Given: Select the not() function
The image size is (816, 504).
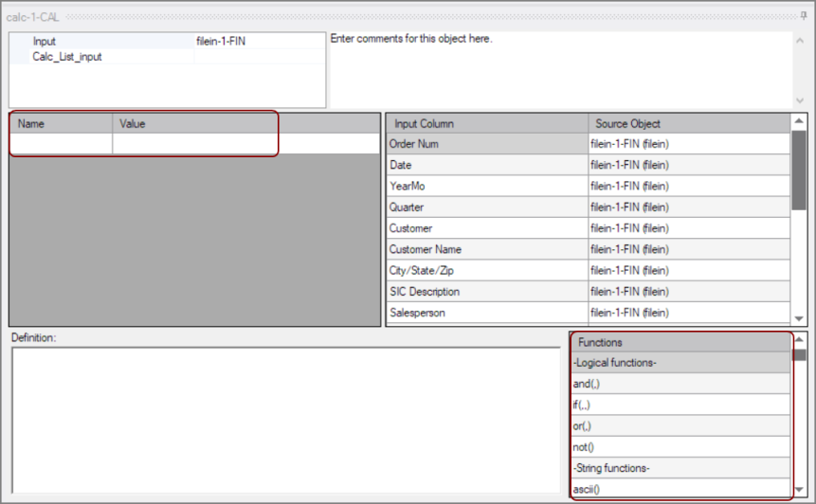Looking at the screenshot, I should click(x=680, y=447).
